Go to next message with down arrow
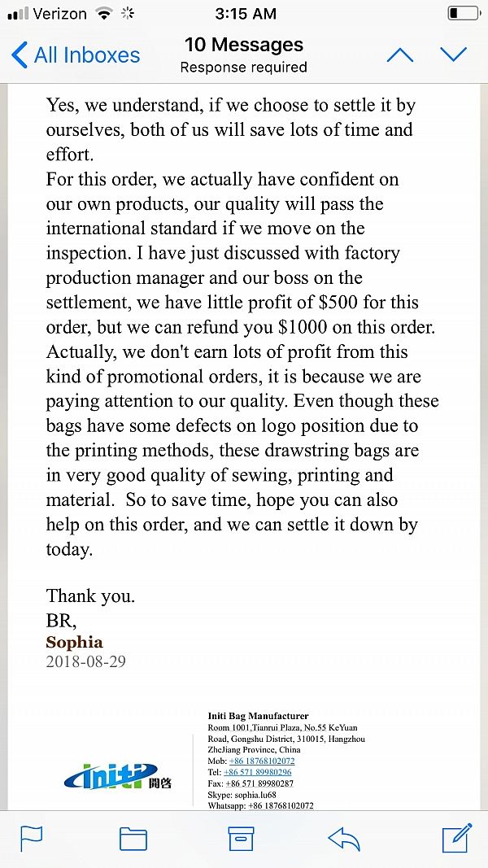The height and width of the screenshot is (868, 488). click(x=453, y=55)
